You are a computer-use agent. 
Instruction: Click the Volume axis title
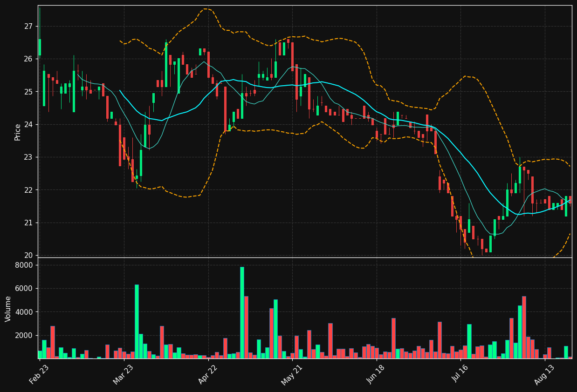[8, 309]
